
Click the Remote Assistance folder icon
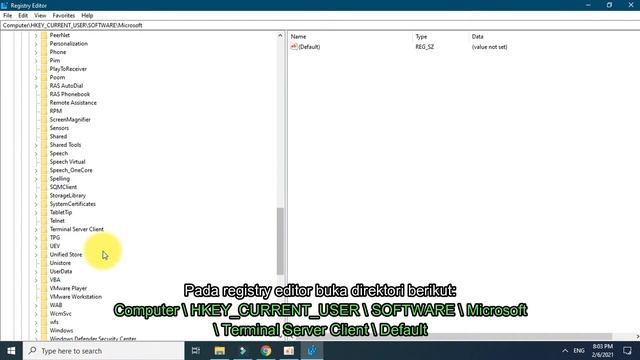[x=44, y=103]
